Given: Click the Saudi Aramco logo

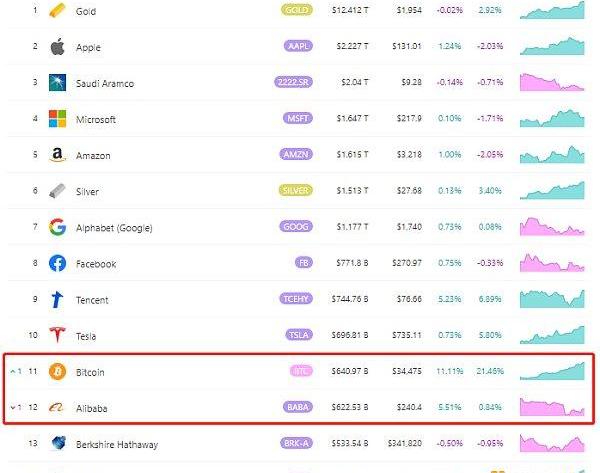Looking at the screenshot, I should [x=57, y=83].
